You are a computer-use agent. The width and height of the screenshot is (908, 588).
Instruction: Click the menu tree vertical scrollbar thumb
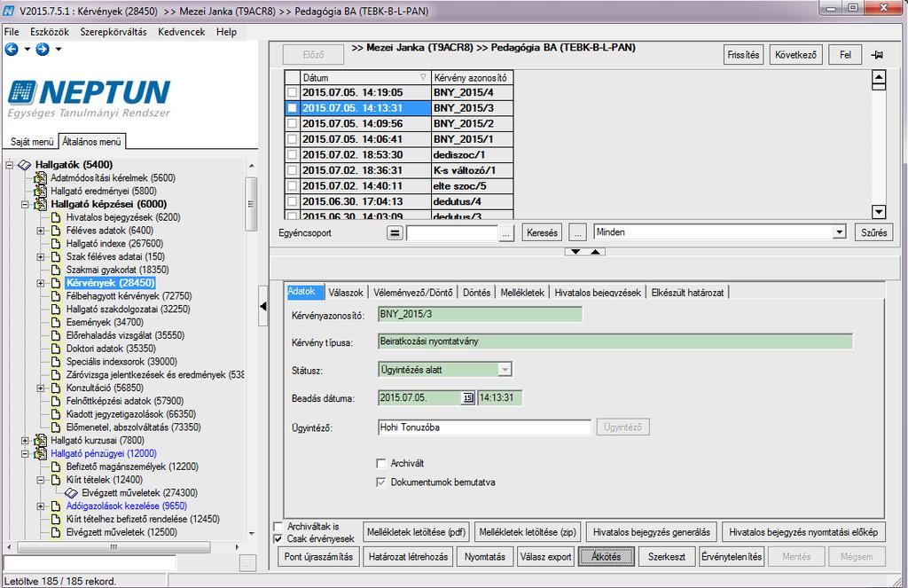(x=251, y=204)
